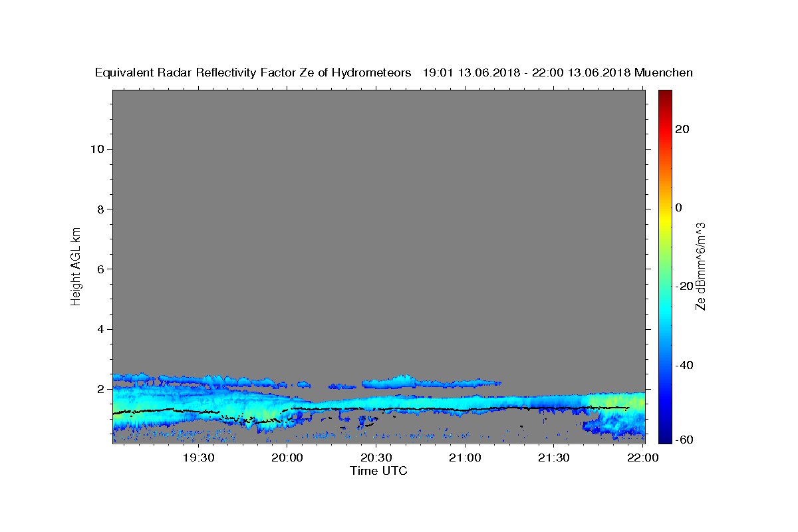Click the 22:00 time tick label
This screenshot has width=798, height=532.
coord(642,458)
